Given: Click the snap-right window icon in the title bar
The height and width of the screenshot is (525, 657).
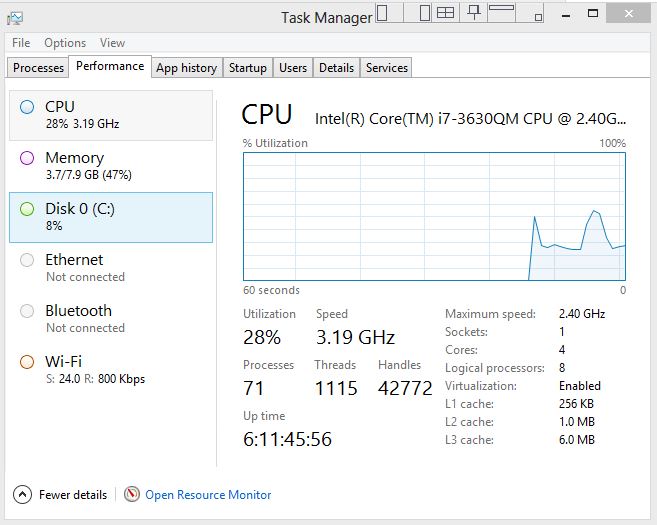Looking at the screenshot, I should tap(424, 12).
